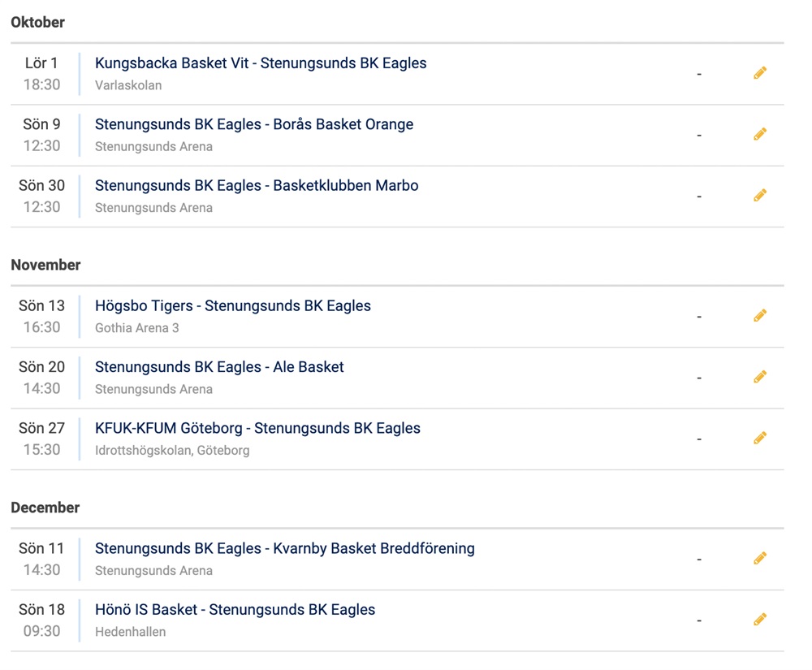Open the Kvarnby Basket Breddförening match link

(284, 548)
